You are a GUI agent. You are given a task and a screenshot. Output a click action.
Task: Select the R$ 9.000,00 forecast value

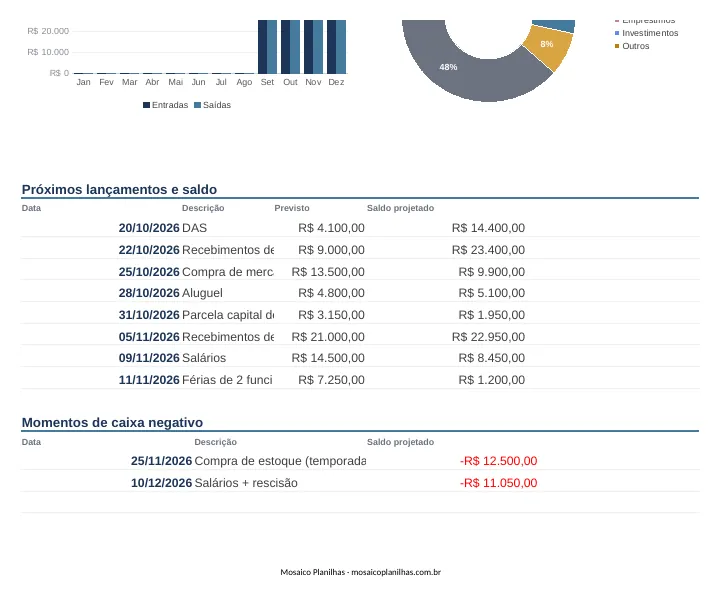[x=332, y=250]
